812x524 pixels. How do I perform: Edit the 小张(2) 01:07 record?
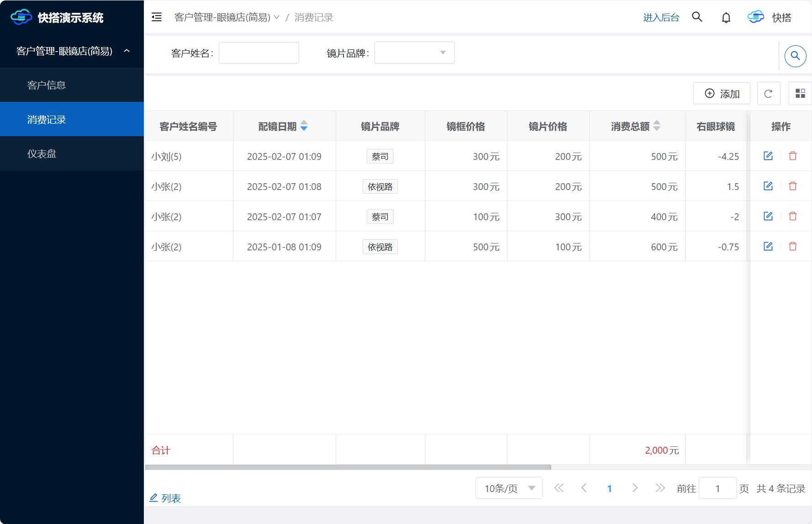tap(768, 216)
